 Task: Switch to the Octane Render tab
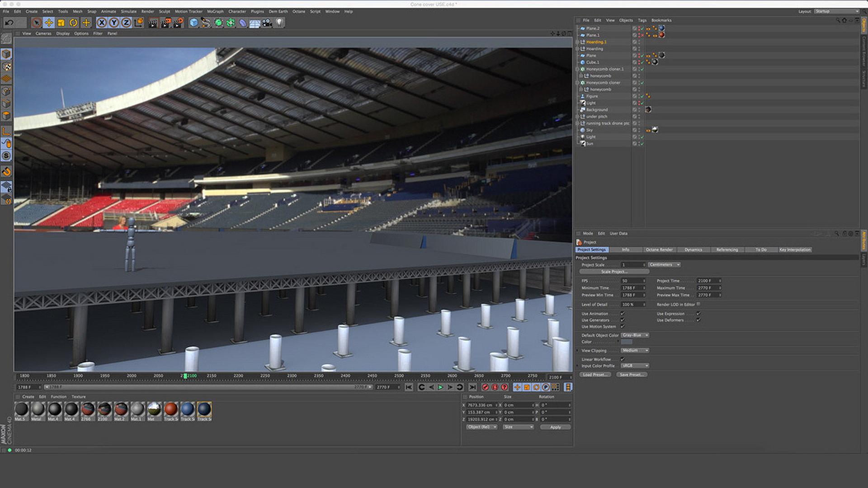[x=659, y=250]
